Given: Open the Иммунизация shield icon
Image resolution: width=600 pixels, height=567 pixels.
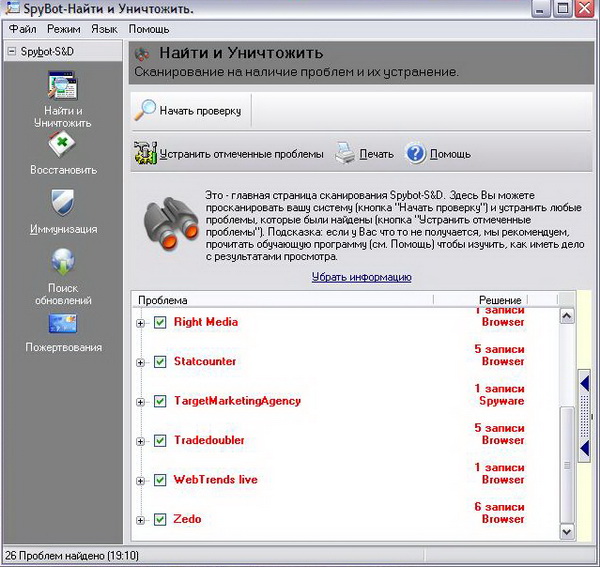Looking at the screenshot, I should (63, 202).
